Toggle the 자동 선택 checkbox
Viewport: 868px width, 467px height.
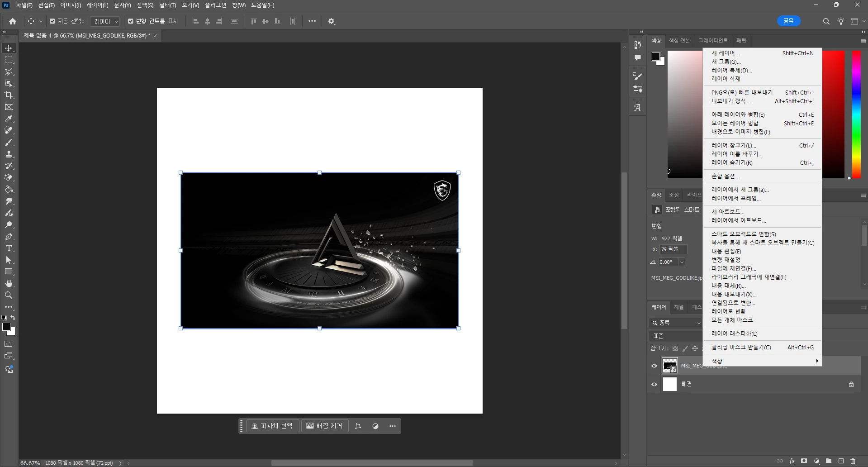pos(52,21)
